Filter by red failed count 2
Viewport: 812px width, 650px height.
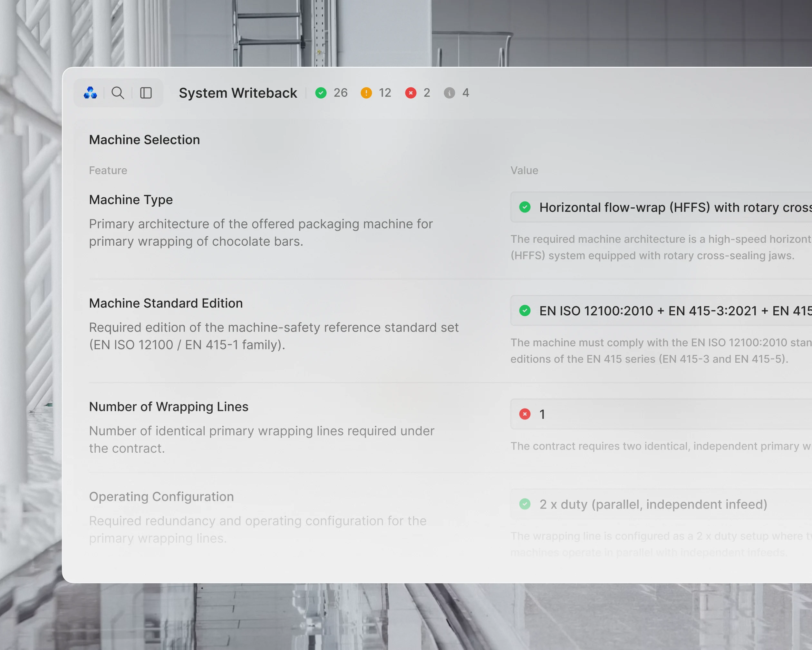417,93
